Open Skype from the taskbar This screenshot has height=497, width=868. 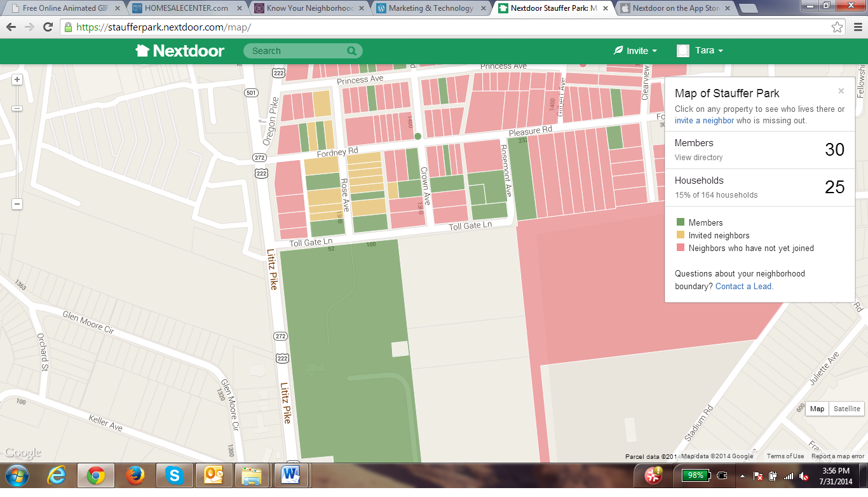pyautogui.click(x=173, y=475)
